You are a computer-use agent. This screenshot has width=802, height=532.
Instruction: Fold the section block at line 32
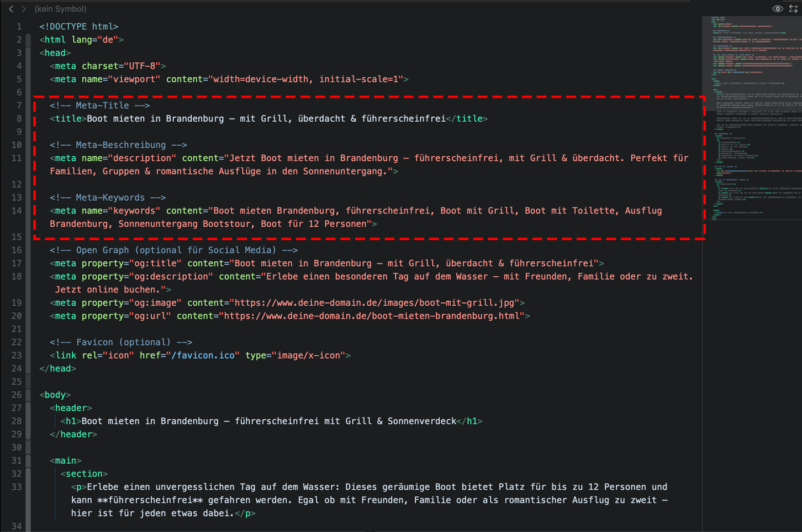[28, 474]
